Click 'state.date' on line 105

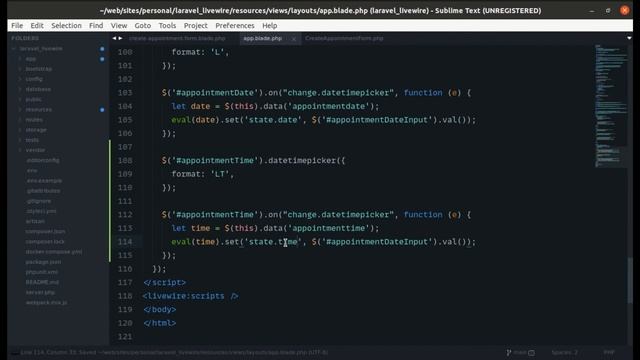click(273, 120)
